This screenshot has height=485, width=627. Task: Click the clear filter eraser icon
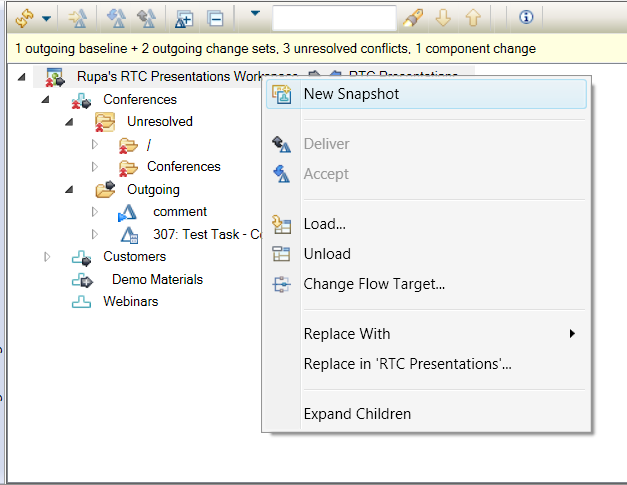click(x=411, y=17)
